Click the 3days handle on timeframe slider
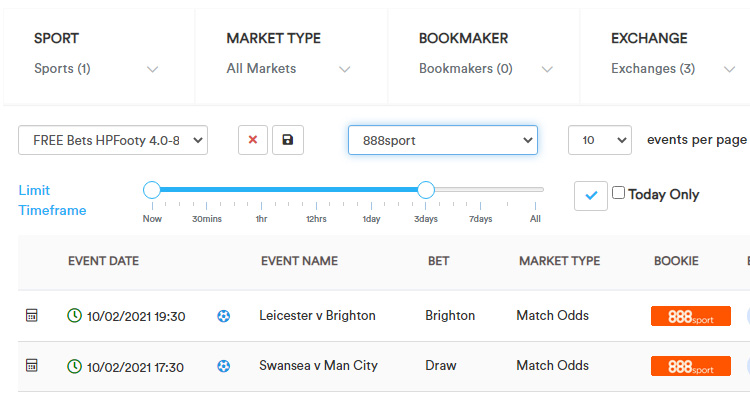 click(426, 190)
